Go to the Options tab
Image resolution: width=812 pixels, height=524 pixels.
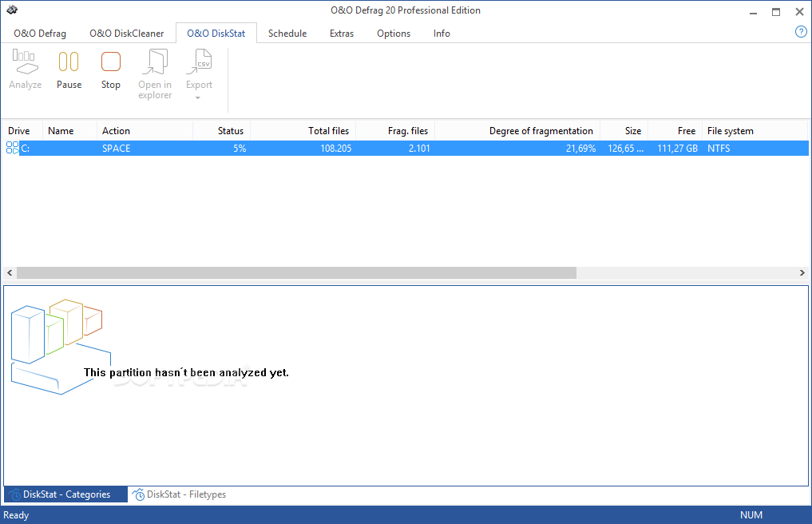pyautogui.click(x=394, y=34)
